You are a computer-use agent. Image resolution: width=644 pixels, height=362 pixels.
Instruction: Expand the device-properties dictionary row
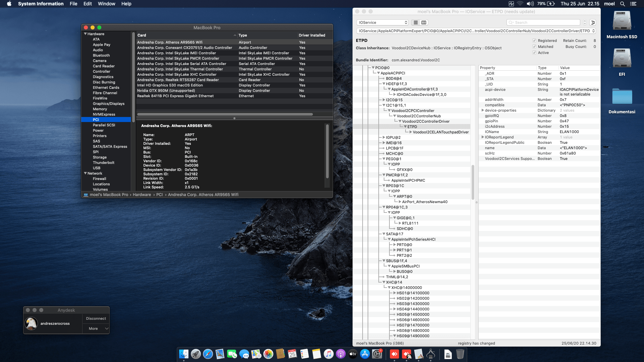coord(483,110)
